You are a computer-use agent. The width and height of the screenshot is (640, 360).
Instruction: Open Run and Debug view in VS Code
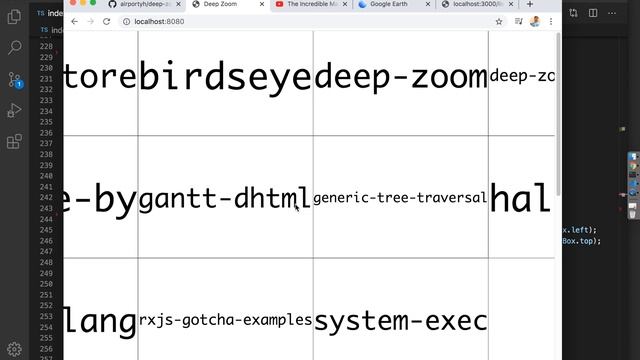tap(14, 111)
